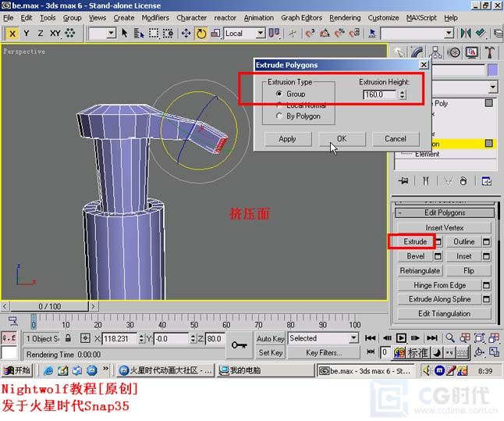
Task: Open Bevel settings box next to Bevel
Action: click(438, 256)
